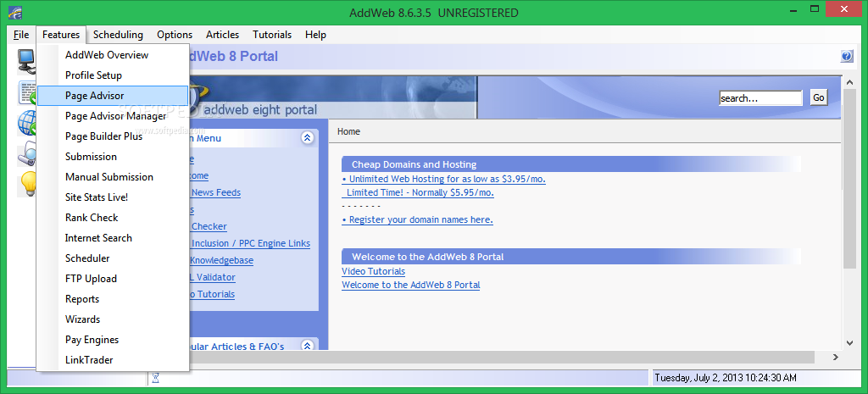
Task: Open Limited Time! Normally $5.95/mo link
Action: 418,192
